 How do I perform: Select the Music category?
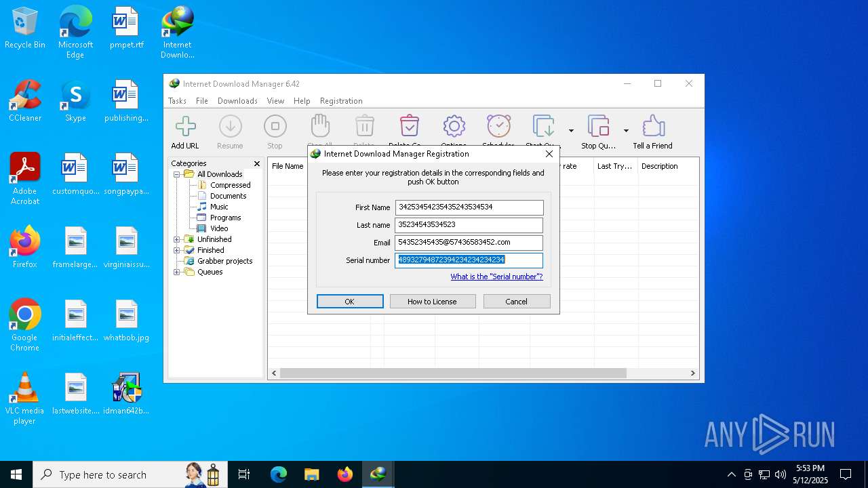click(219, 207)
